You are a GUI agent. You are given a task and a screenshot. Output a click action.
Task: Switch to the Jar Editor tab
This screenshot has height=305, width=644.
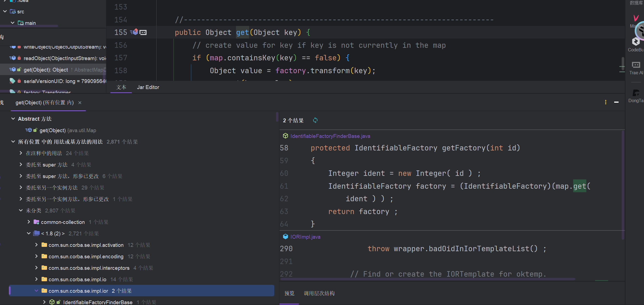tap(148, 87)
